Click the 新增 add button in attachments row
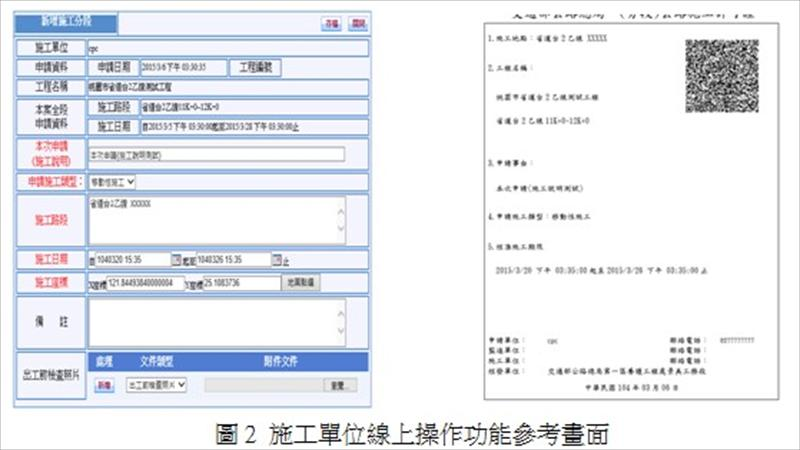This screenshot has height=450, width=800. coord(104,385)
